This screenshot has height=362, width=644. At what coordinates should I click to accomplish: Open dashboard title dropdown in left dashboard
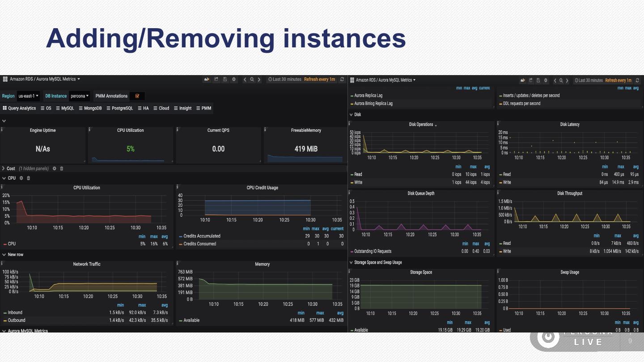point(45,79)
